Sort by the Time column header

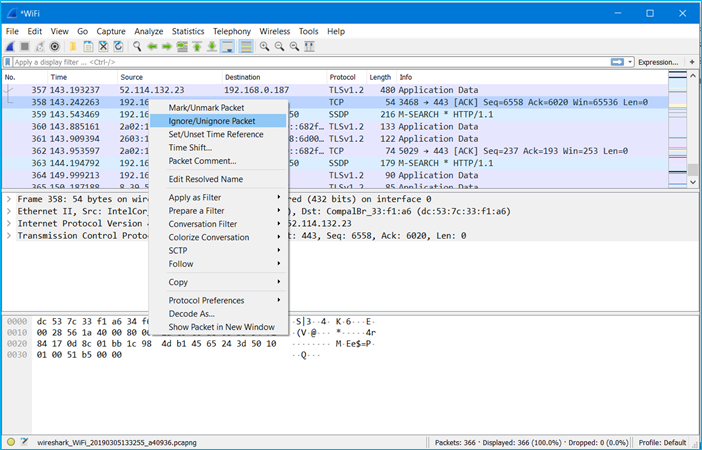(x=82, y=77)
